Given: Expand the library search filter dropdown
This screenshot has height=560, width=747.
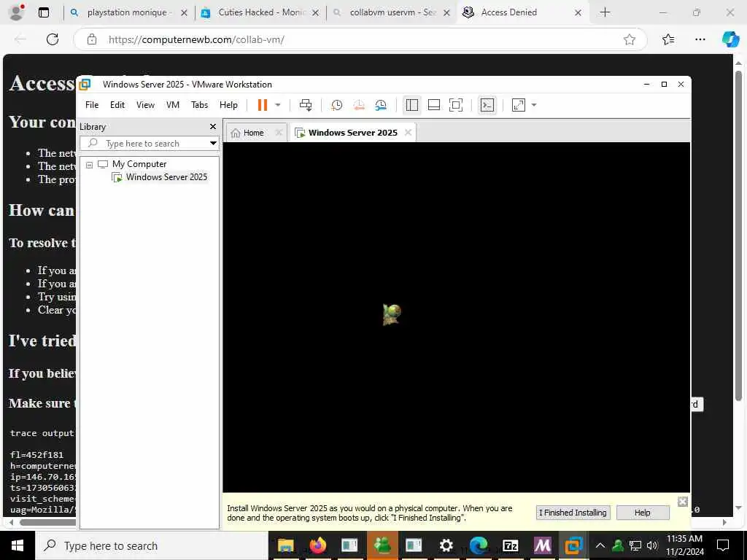Looking at the screenshot, I should coord(213,144).
